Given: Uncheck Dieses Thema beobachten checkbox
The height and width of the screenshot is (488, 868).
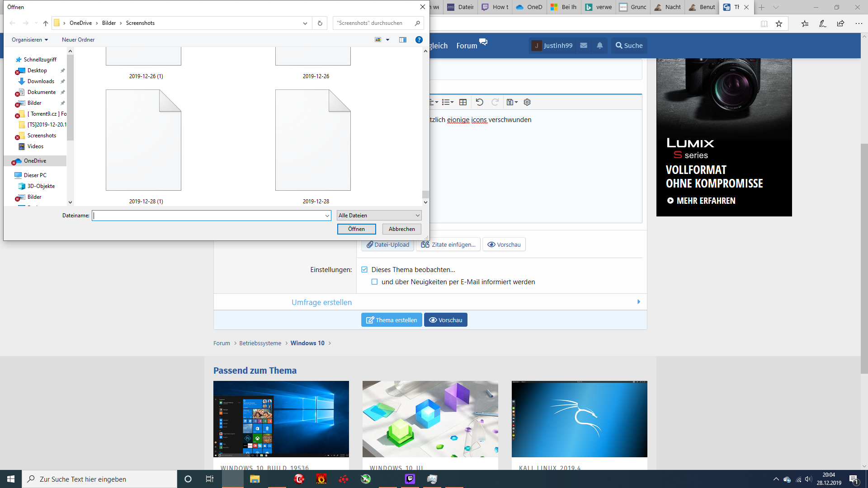Looking at the screenshot, I should (364, 269).
